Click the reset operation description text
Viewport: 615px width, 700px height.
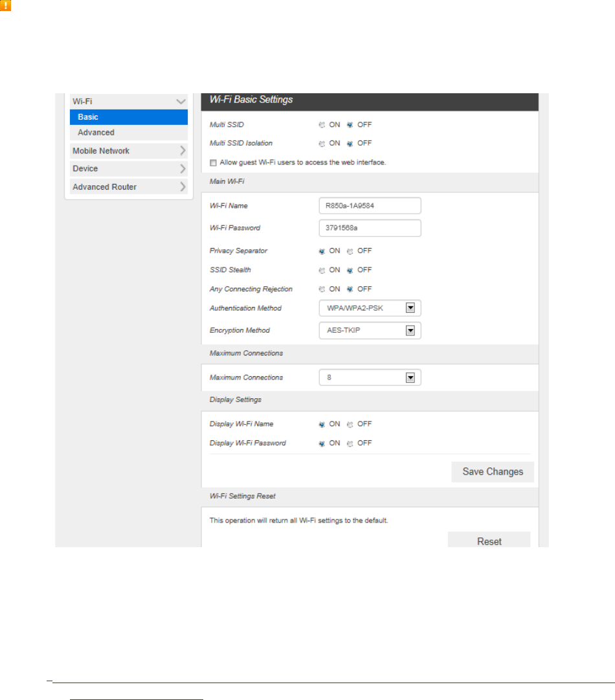click(299, 521)
